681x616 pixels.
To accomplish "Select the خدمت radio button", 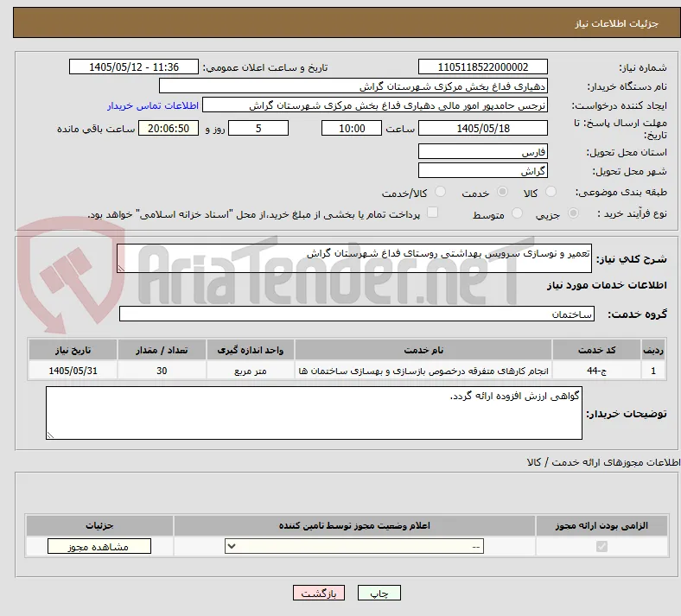I will (502, 192).
